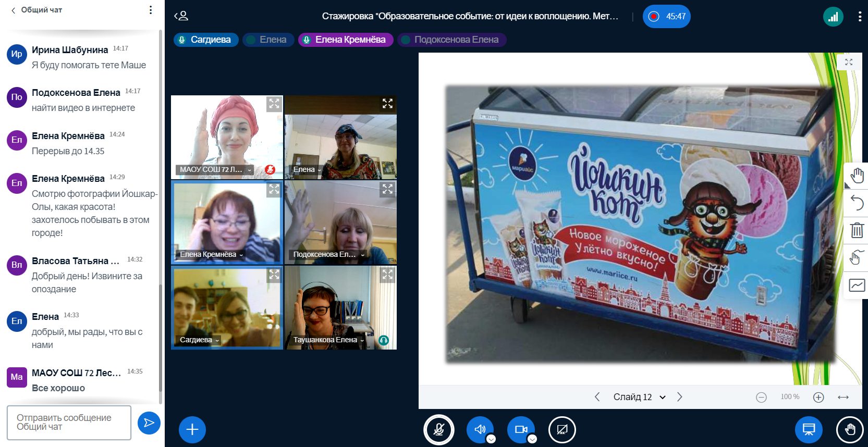The width and height of the screenshot is (868, 447).
Task: Raise hand using bottom right button
Action: tap(850, 430)
